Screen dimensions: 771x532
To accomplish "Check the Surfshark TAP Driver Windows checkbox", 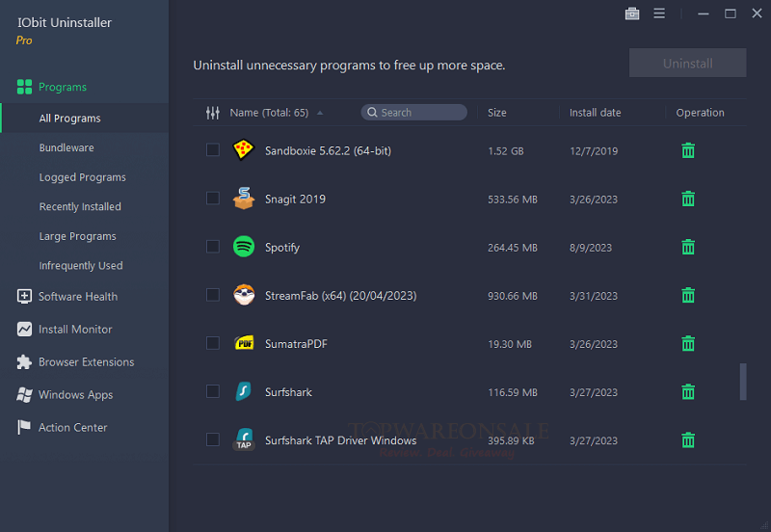I will pos(213,439).
